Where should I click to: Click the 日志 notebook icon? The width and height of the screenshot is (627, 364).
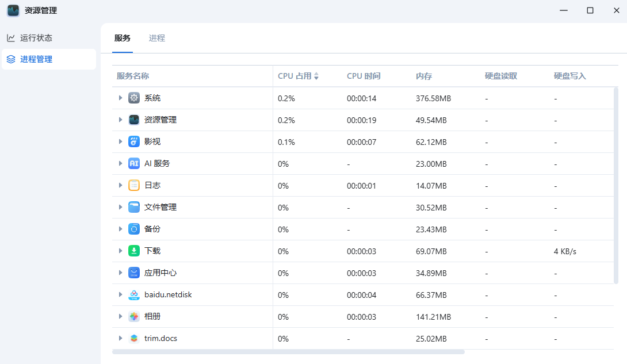134,186
